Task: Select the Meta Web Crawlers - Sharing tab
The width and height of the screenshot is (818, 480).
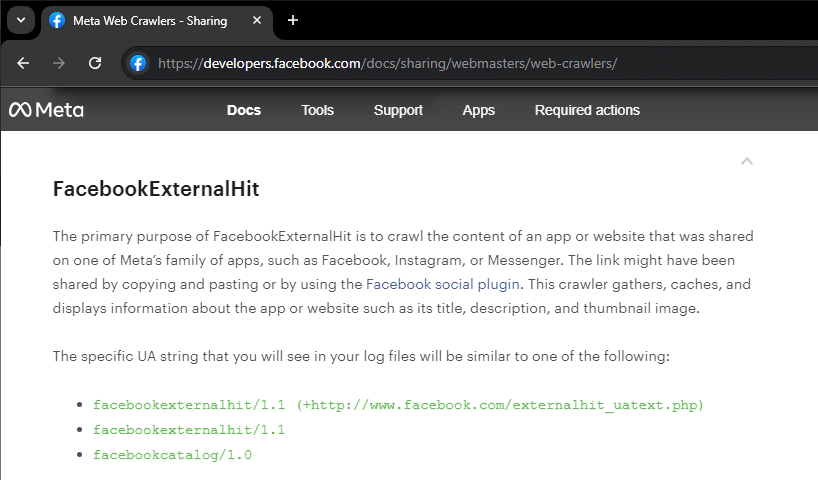Action: coord(150,20)
